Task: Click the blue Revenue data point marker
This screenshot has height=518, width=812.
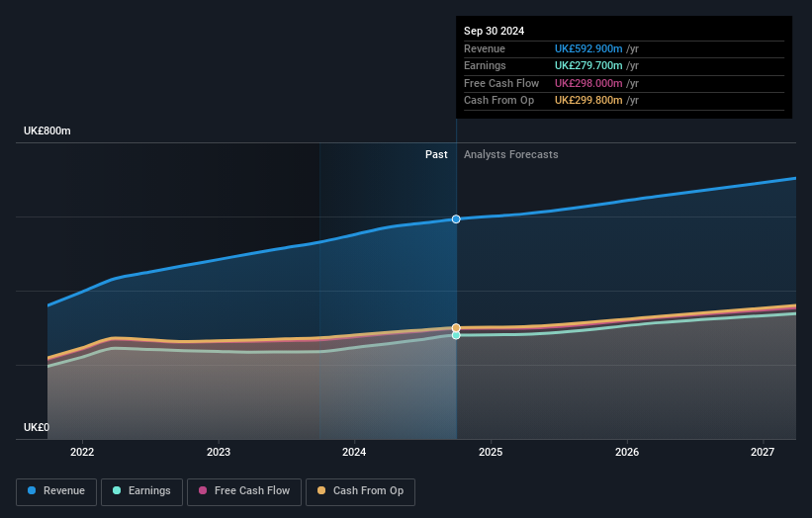Action: 456,218
